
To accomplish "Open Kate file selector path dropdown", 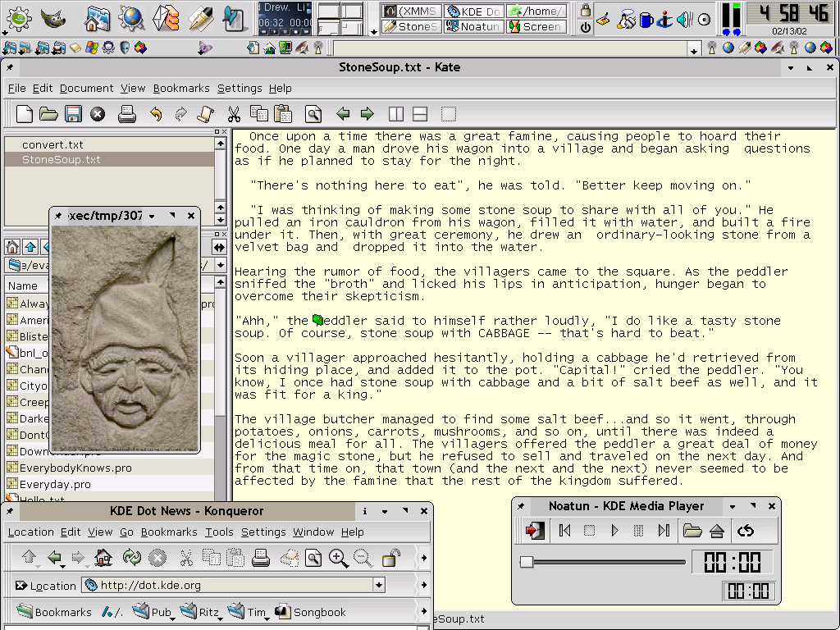I will (220, 265).
